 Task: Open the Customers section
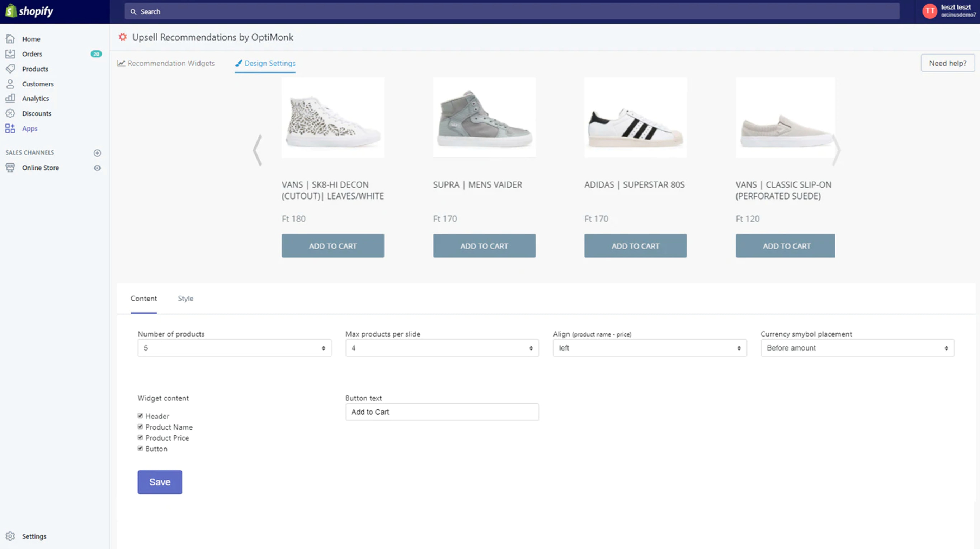[37, 84]
